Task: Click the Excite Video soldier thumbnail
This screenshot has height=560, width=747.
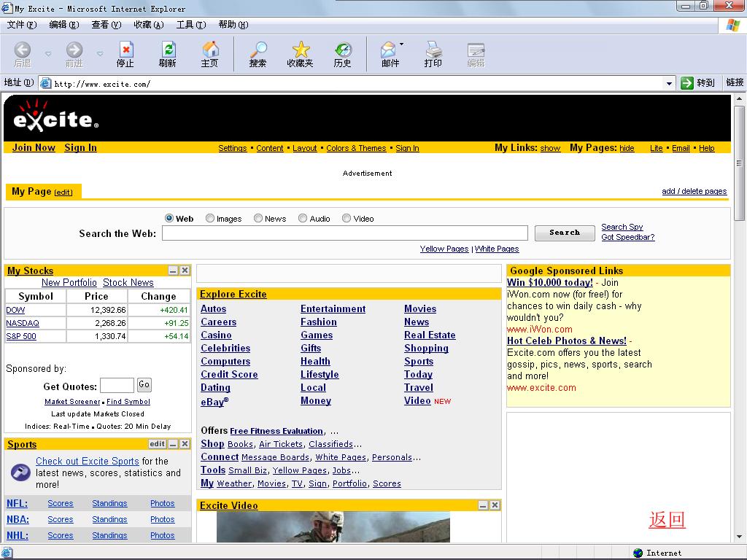Action: [x=333, y=526]
